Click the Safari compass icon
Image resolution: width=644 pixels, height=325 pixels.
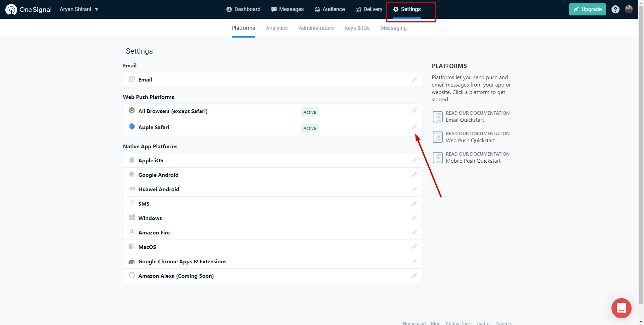[x=132, y=127]
